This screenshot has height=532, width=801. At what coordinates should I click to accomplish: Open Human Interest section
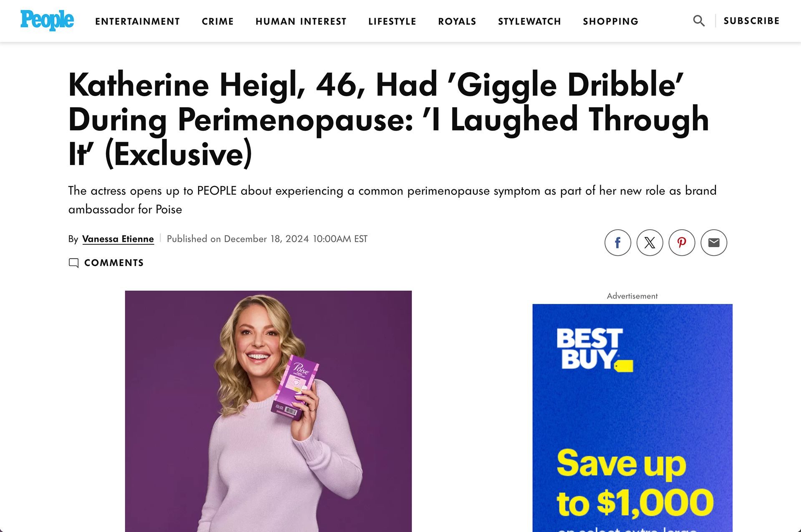tap(301, 21)
